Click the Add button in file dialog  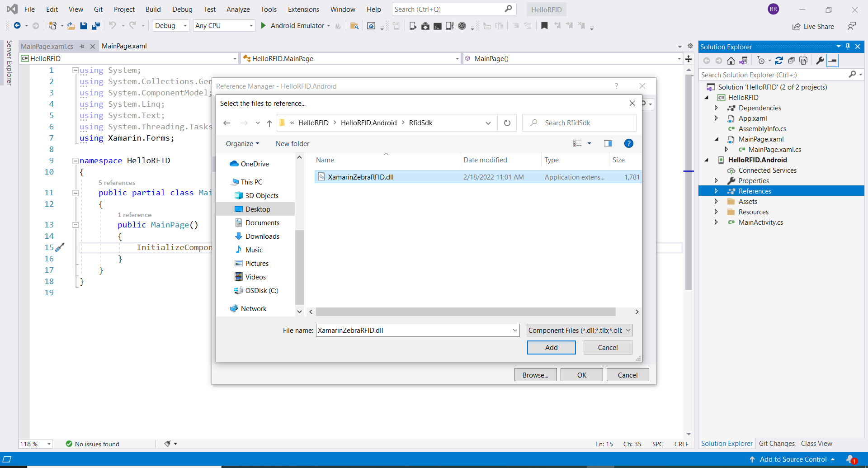(551, 347)
